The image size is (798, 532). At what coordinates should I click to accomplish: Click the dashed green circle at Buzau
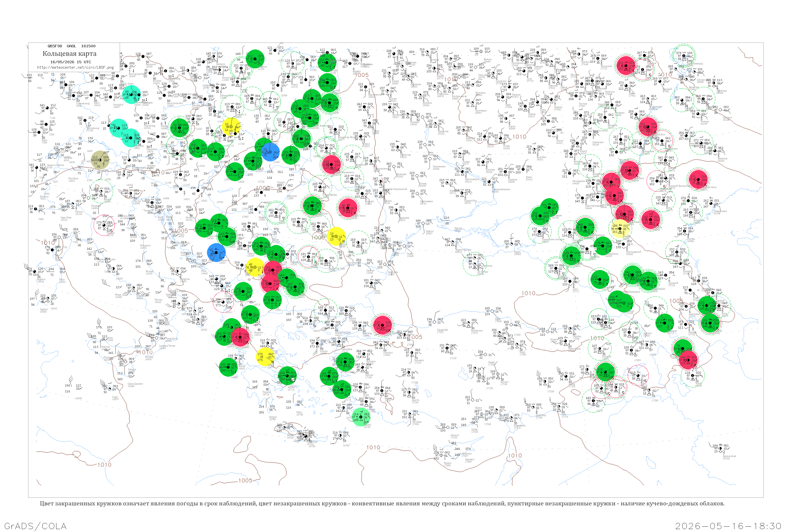coord(358,242)
